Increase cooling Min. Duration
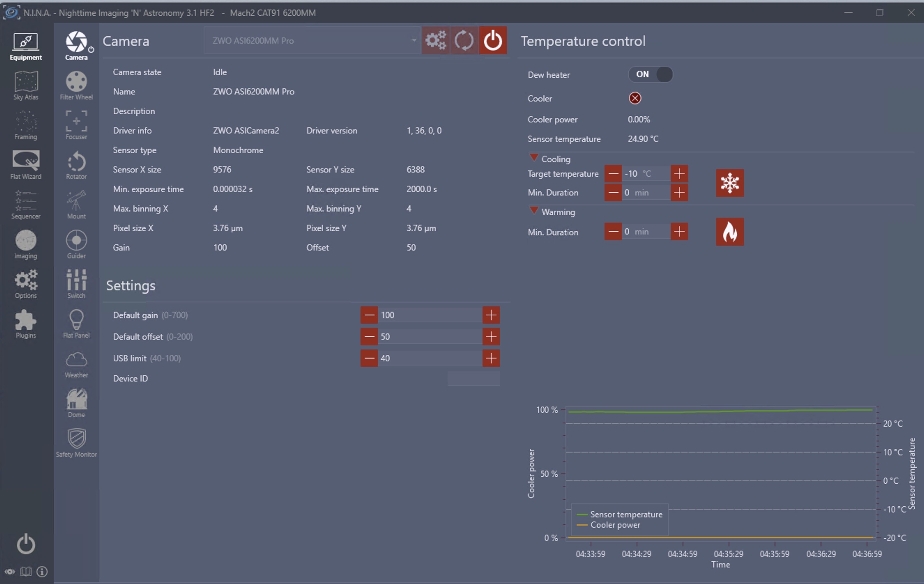Screen dimensions: 924x584 [x=679, y=192]
